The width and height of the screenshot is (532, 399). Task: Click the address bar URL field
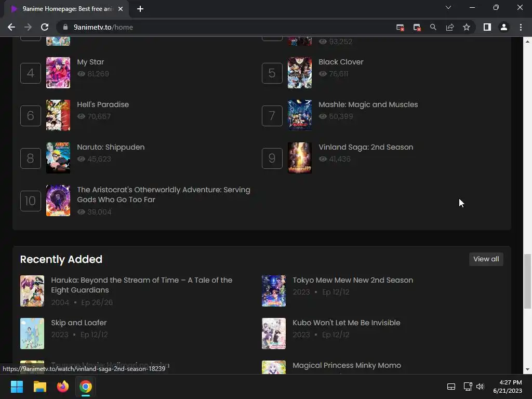(x=224, y=27)
